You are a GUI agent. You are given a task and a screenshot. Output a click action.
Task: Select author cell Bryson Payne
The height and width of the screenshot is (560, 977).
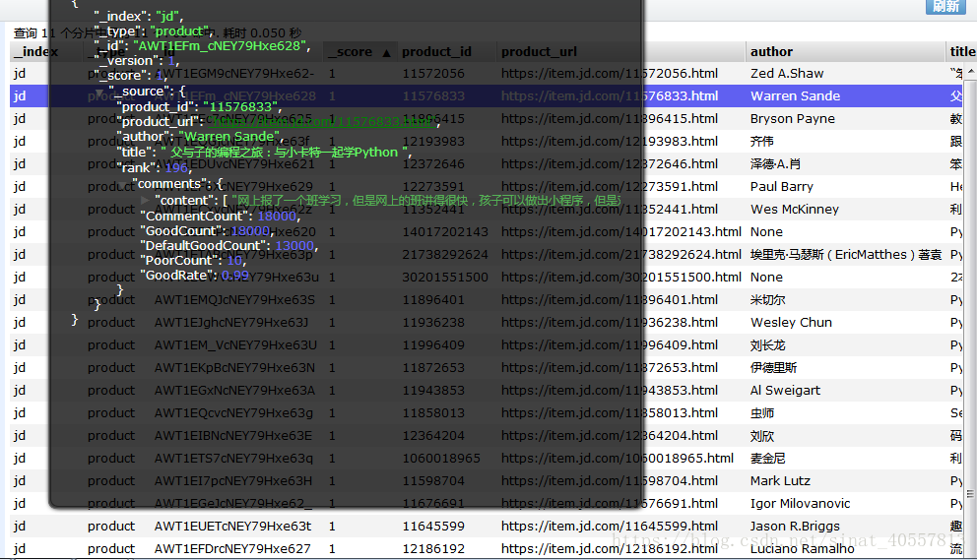(793, 118)
